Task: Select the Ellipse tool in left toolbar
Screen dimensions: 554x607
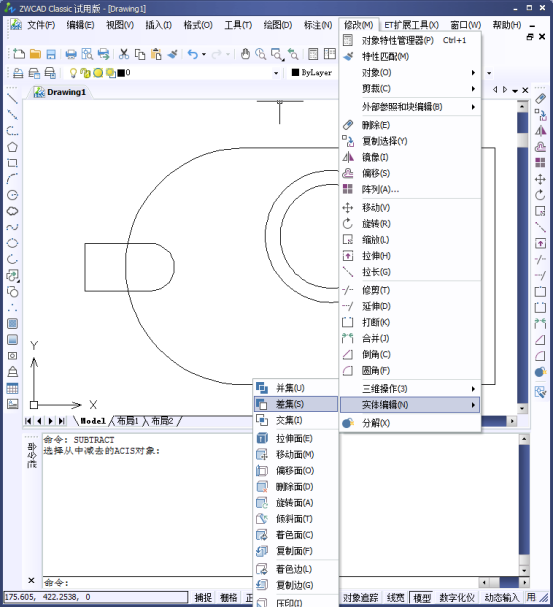Action: click(12, 243)
